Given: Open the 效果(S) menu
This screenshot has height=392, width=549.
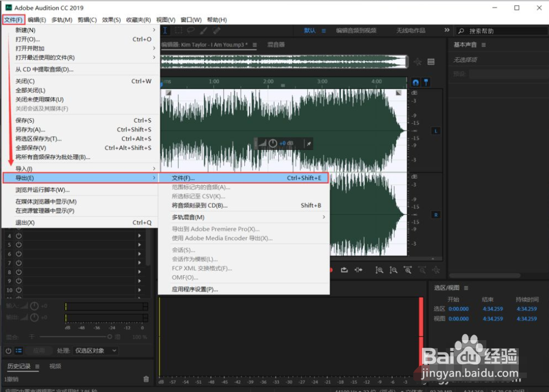Looking at the screenshot, I should (x=111, y=20).
